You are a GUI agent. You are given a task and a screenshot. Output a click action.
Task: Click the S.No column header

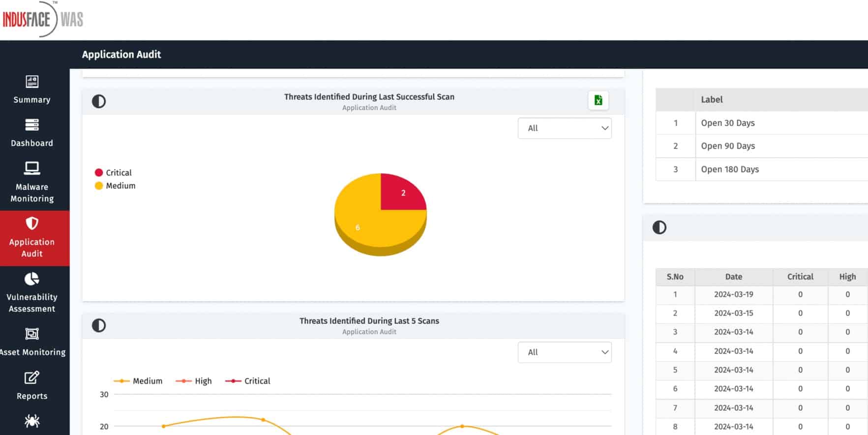[675, 277]
